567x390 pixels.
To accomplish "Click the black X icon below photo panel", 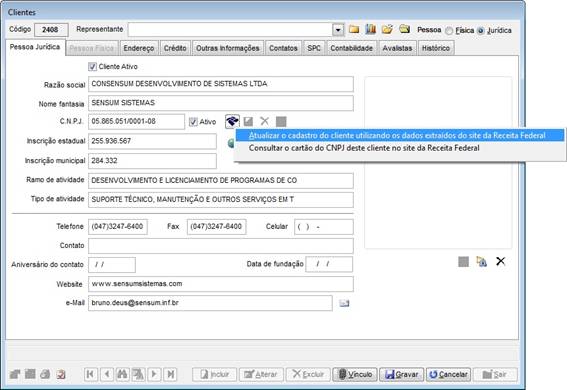I will click(500, 261).
